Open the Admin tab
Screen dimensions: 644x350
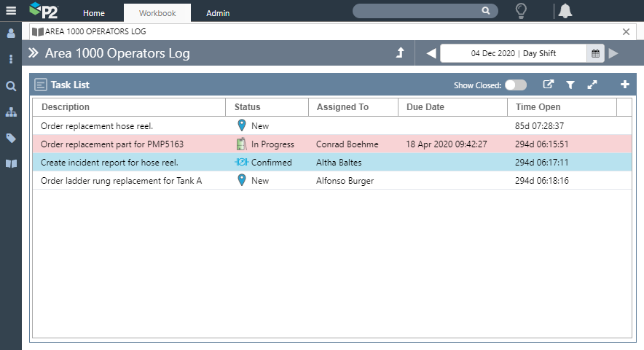tap(218, 13)
